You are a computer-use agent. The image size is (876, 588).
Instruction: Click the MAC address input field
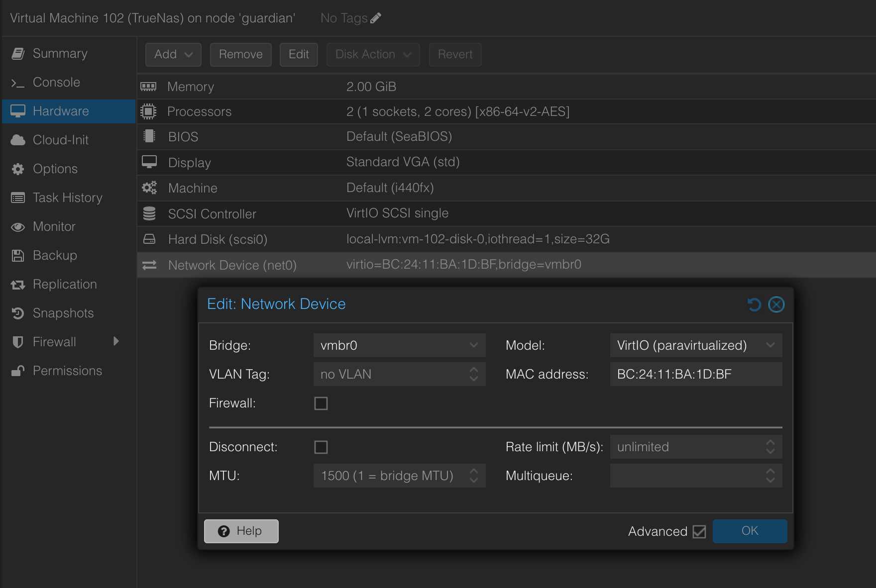(x=696, y=374)
